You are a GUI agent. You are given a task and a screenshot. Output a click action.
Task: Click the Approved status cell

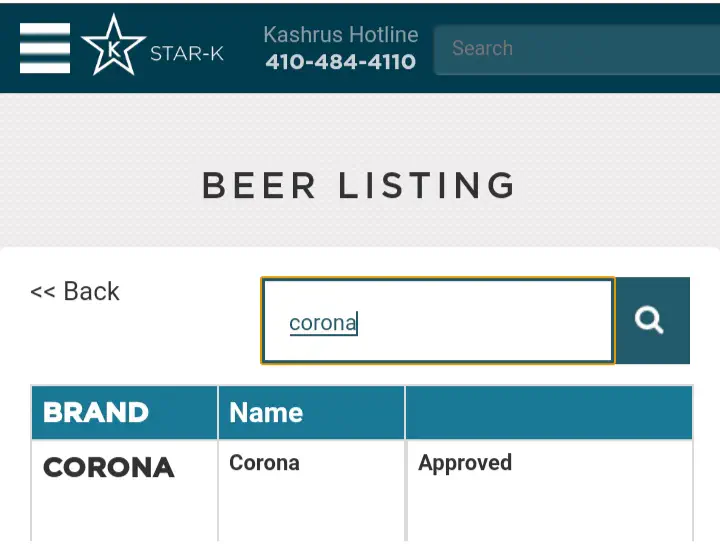pos(465,463)
